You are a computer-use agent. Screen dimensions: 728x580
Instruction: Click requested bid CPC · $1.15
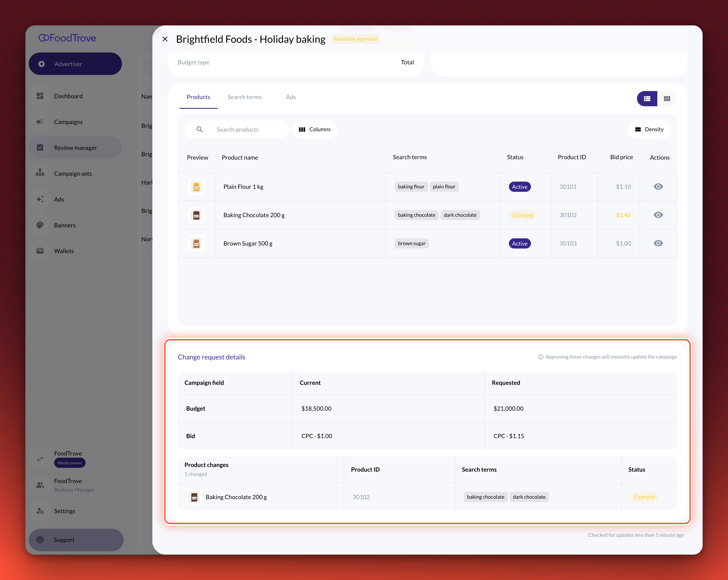(x=509, y=436)
